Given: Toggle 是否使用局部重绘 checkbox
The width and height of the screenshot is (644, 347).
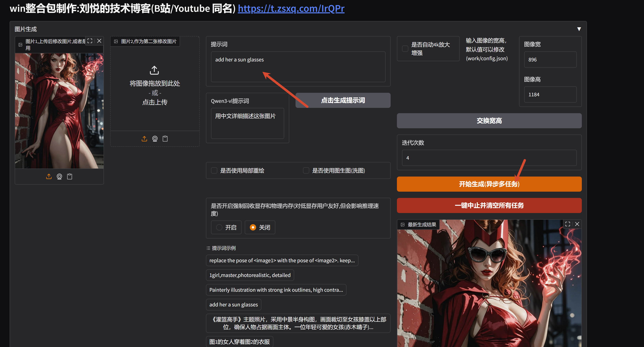Looking at the screenshot, I should pos(214,170).
